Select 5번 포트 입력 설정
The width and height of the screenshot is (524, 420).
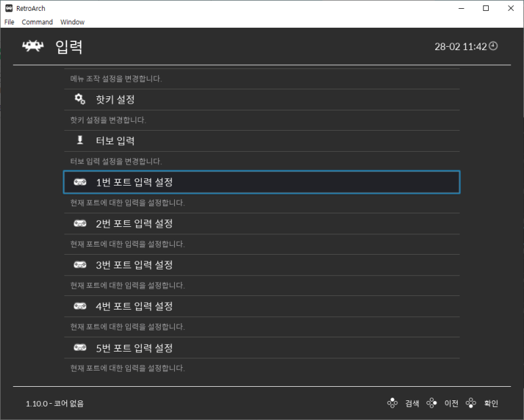click(262, 348)
